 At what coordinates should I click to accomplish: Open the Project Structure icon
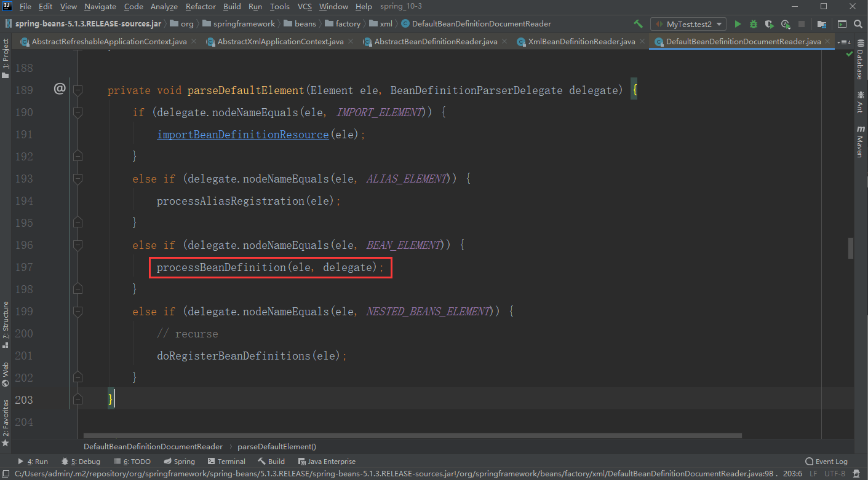click(821, 24)
